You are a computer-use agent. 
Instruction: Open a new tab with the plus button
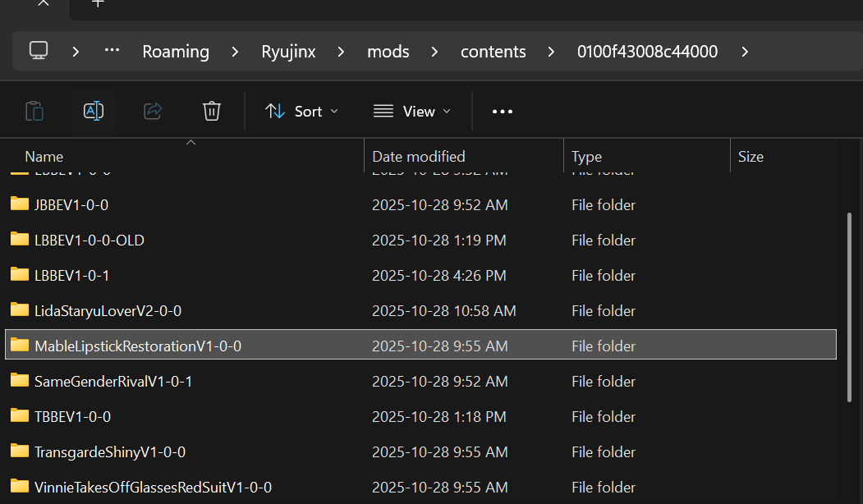point(98,2)
